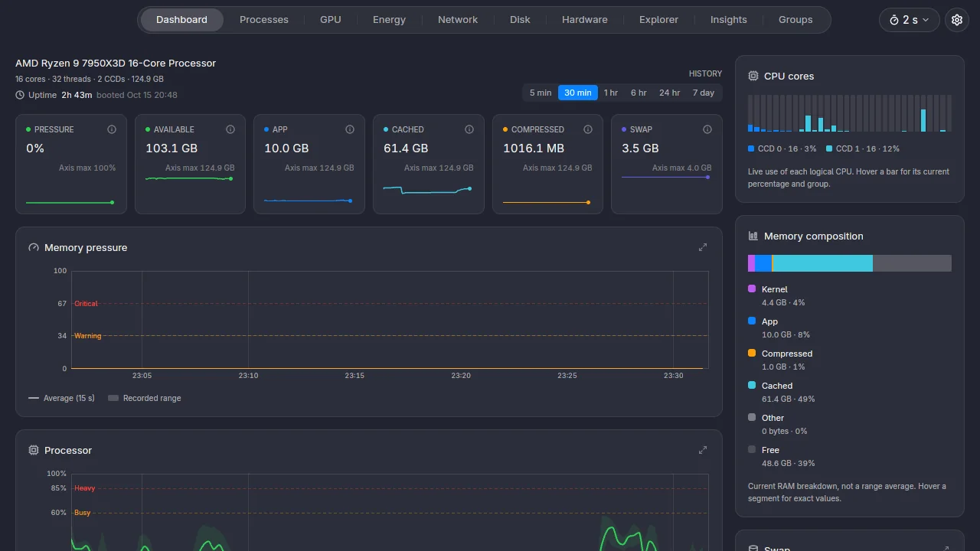Image resolution: width=980 pixels, height=551 pixels.
Task: Click the SWAP card info icon
Action: [x=707, y=129]
